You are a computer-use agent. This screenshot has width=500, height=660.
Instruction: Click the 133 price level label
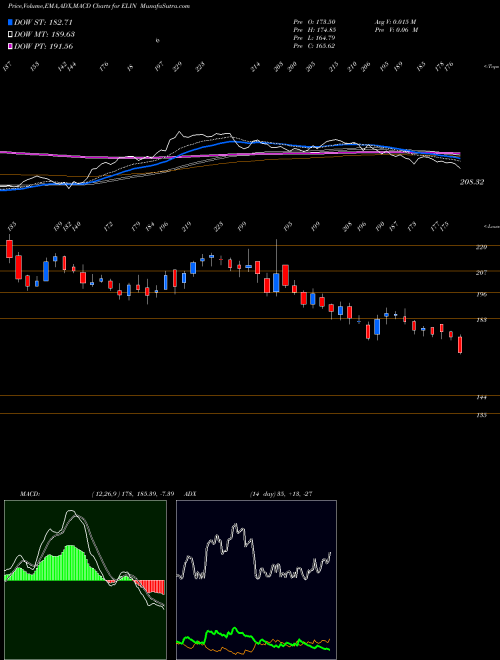(x=481, y=415)
